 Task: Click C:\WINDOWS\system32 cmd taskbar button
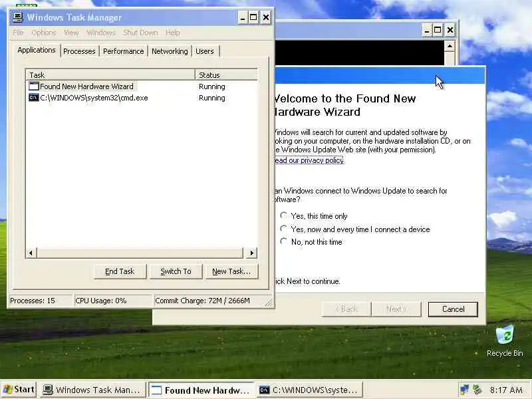(309, 390)
